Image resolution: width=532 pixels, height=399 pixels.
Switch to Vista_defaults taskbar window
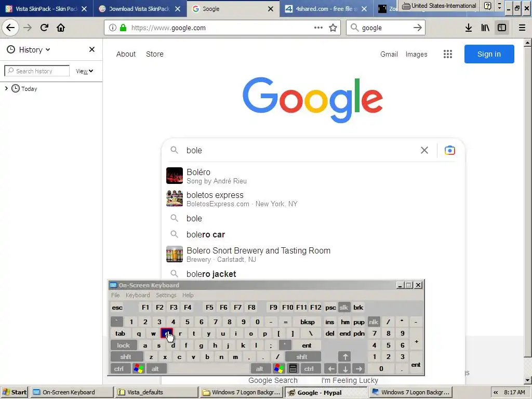156,392
